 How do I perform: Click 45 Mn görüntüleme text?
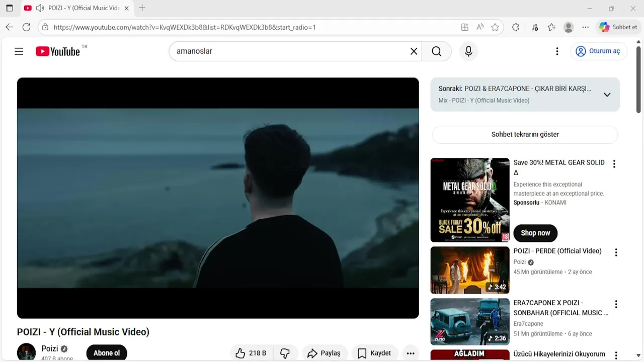point(538,272)
